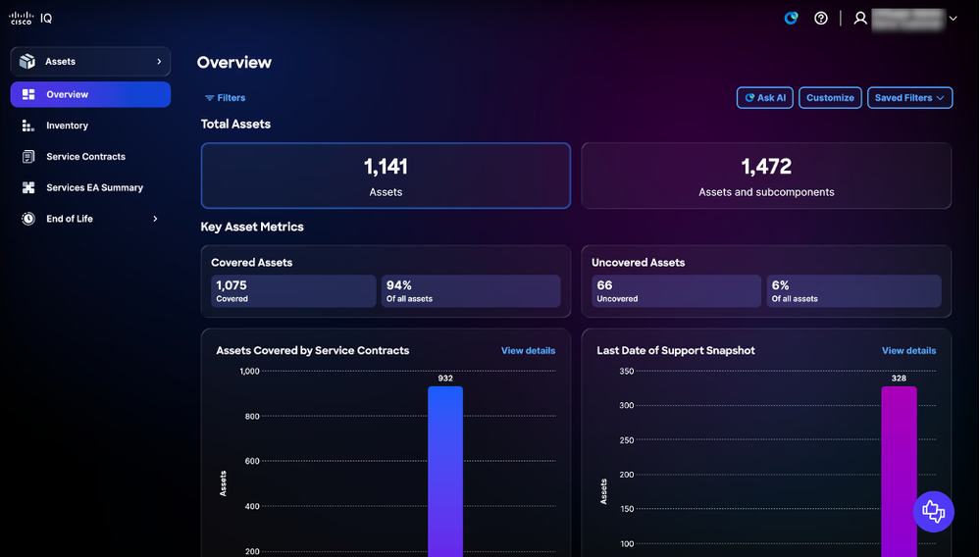The width and height of the screenshot is (980, 557).
Task: Open View details for Assets Covered chart
Action: coord(528,351)
